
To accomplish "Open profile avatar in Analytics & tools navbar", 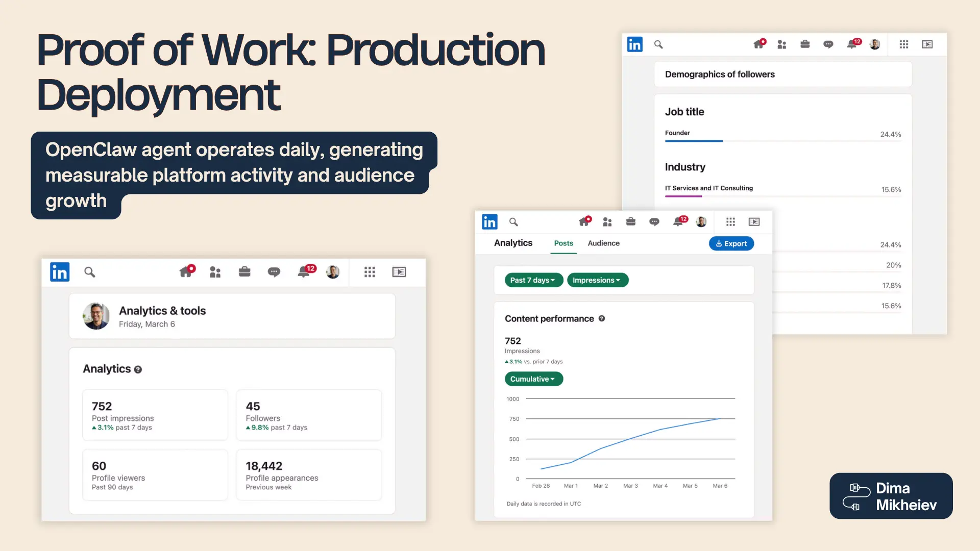I will click(333, 272).
